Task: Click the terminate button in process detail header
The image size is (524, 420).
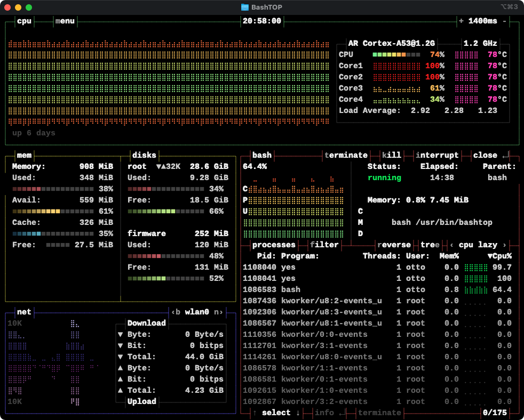Action: (346, 155)
